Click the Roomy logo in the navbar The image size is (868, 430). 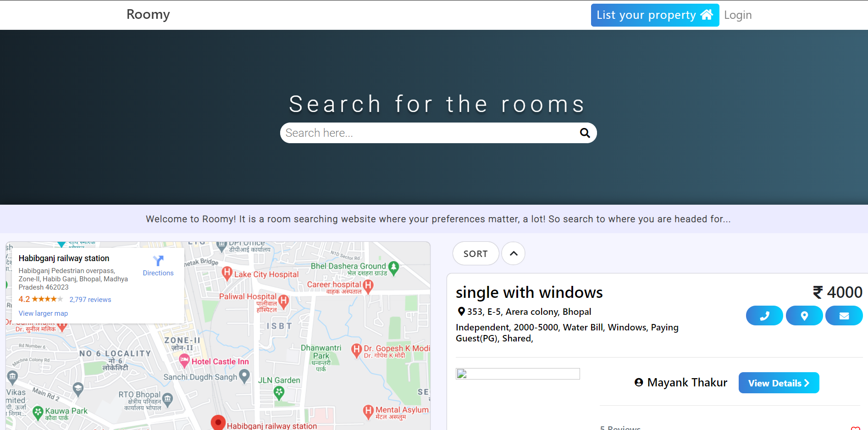click(x=148, y=14)
